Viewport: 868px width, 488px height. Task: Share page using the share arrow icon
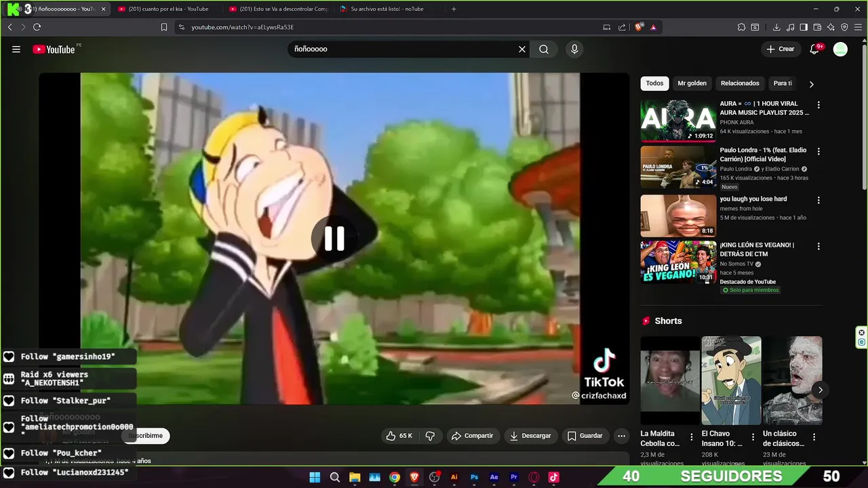click(622, 27)
